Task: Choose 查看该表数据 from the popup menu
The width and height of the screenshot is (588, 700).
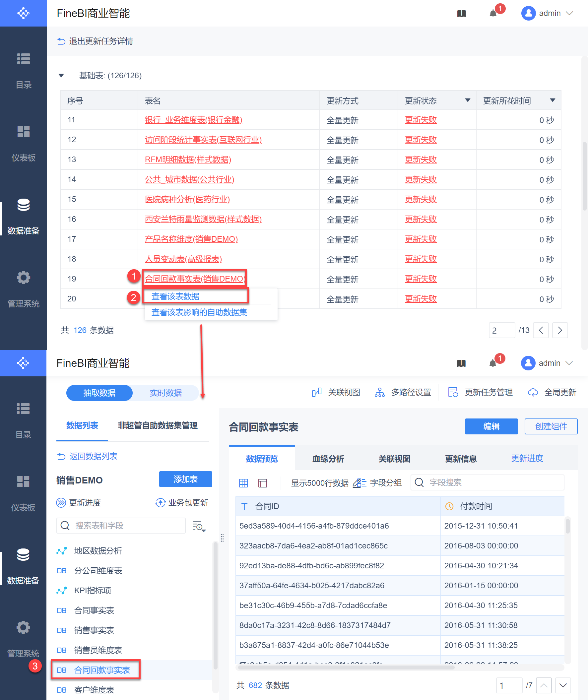Action: pos(175,296)
